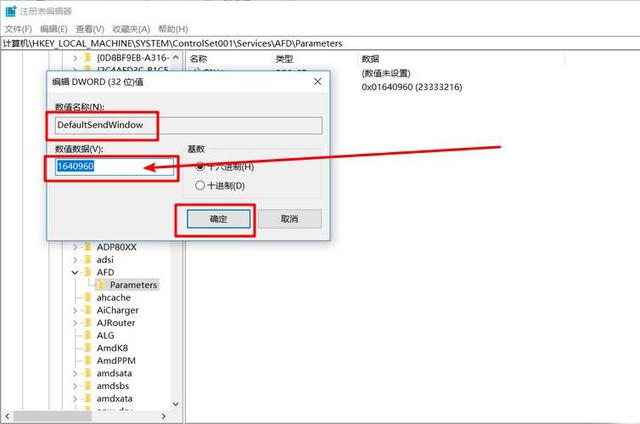The height and width of the screenshot is (424, 640).
Task: Click the value data field containing 1640960
Action: point(115,166)
